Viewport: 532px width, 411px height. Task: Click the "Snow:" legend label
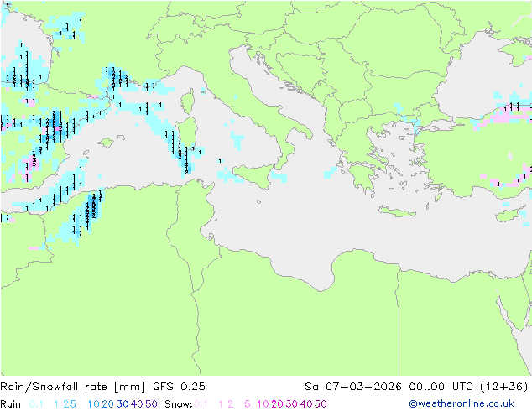point(179,404)
